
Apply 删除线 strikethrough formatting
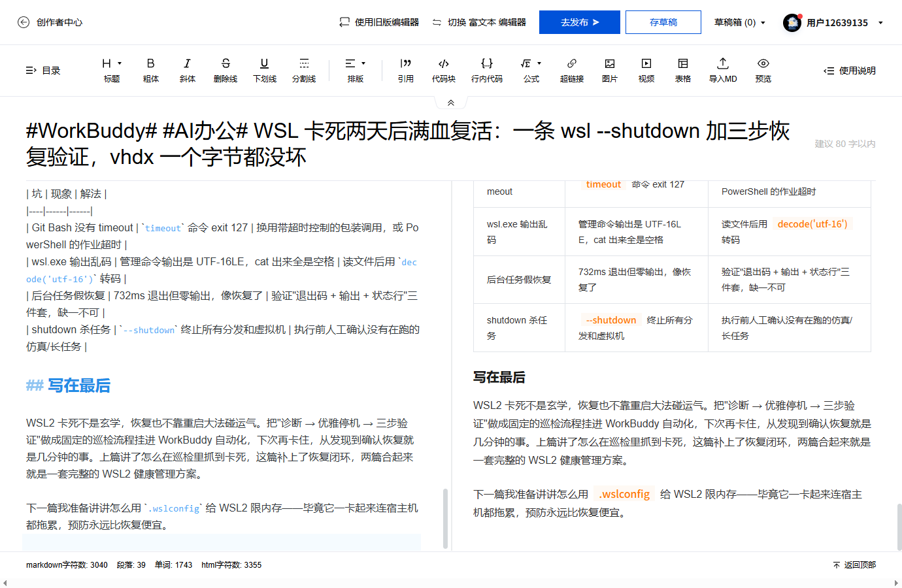[x=225, y=70]
